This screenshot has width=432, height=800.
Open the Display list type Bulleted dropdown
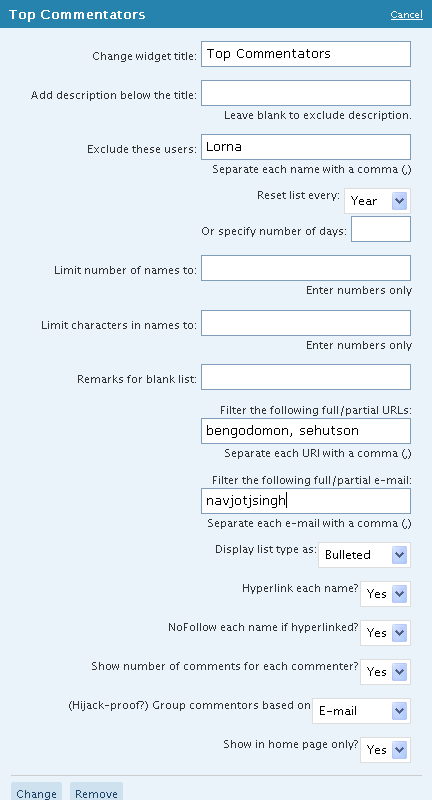(x=364, y=555)
